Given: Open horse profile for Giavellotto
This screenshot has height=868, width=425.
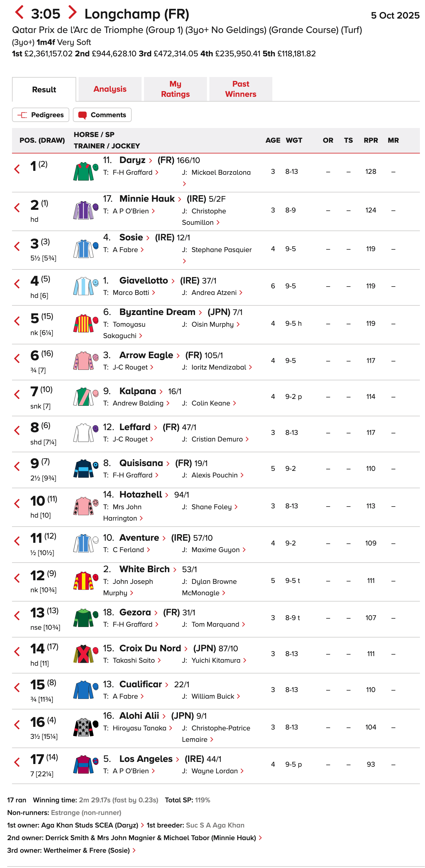Looking at the screenshot, I should coord(144,280).
